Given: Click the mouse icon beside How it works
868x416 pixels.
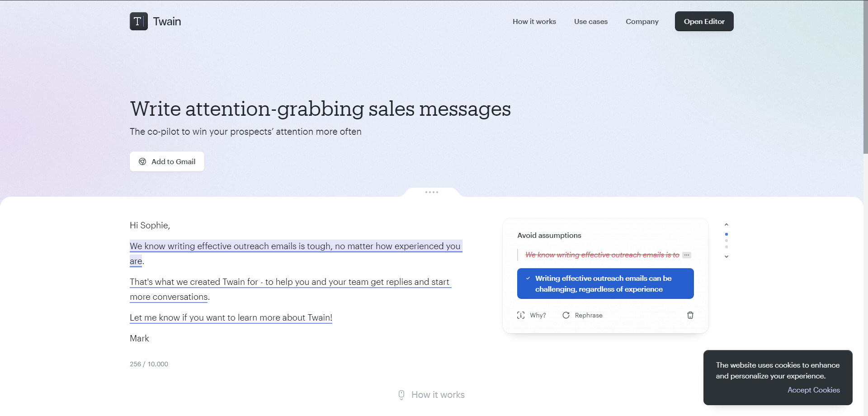Looking at the screenshot, I should [401, 395].
